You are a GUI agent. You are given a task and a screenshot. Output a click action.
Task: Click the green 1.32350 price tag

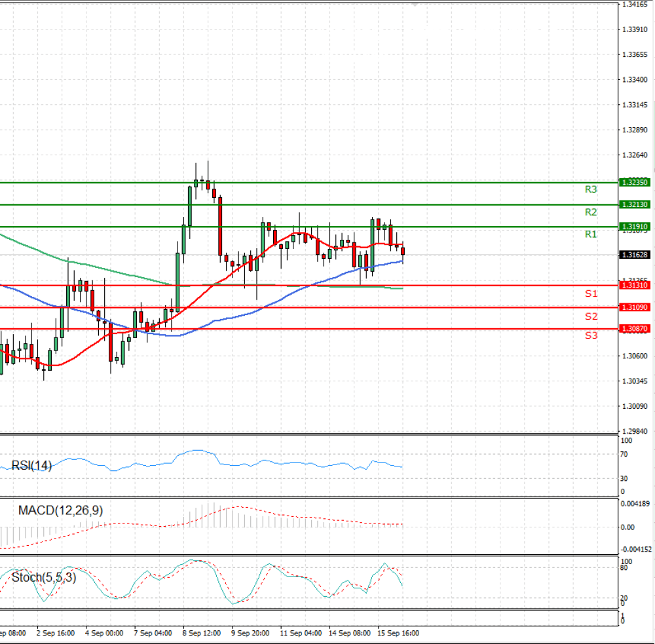(635, 182)
